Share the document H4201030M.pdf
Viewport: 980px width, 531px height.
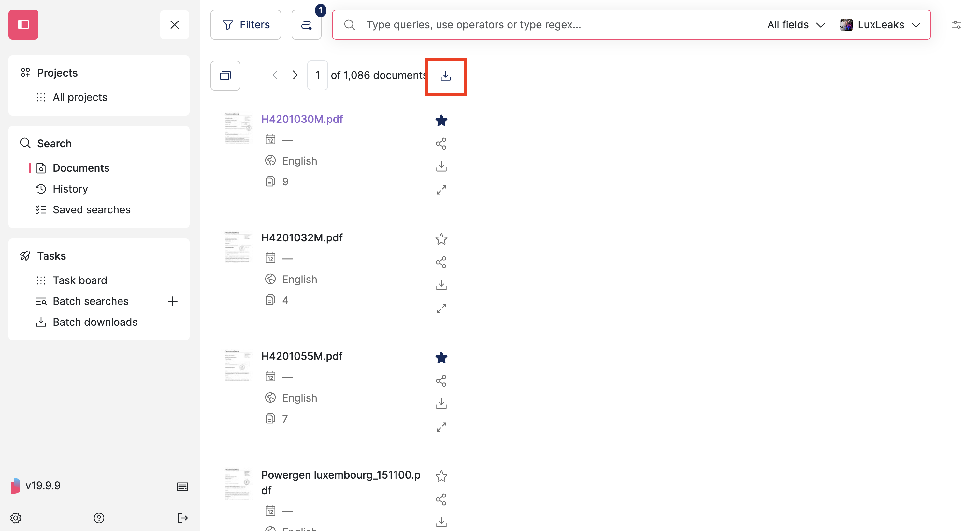coord(441,143)
